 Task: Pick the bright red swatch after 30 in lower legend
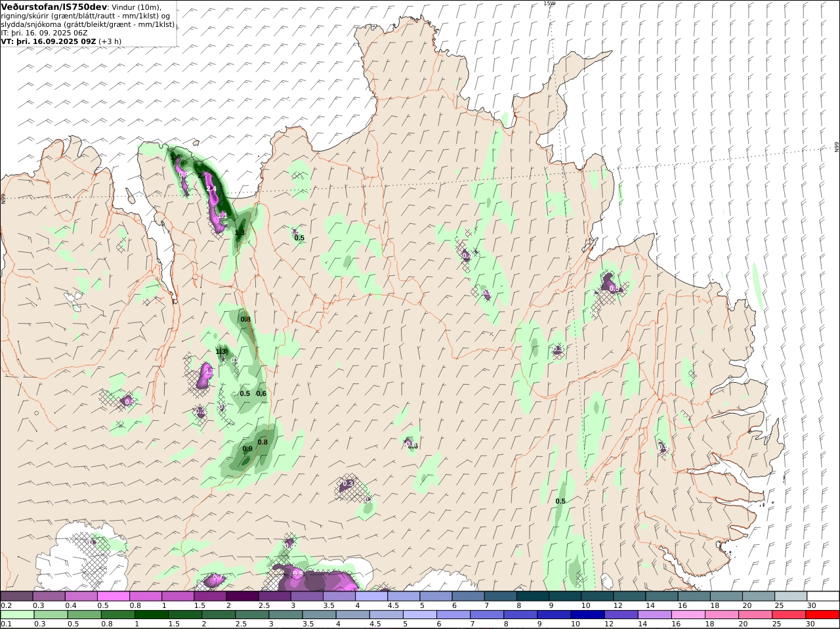[x=823, y=615]
